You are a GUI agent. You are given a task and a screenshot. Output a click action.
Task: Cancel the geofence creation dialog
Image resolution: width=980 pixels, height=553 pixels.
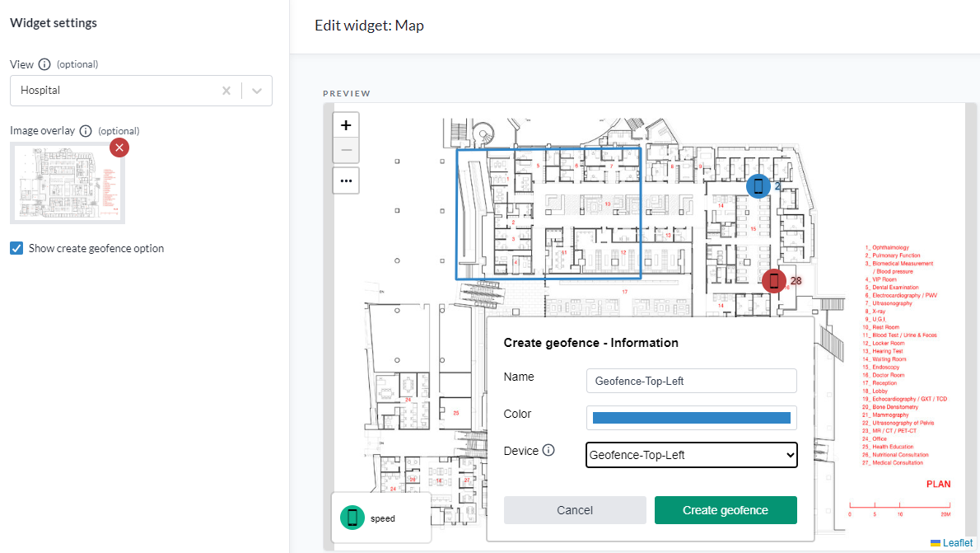(574, 510)
